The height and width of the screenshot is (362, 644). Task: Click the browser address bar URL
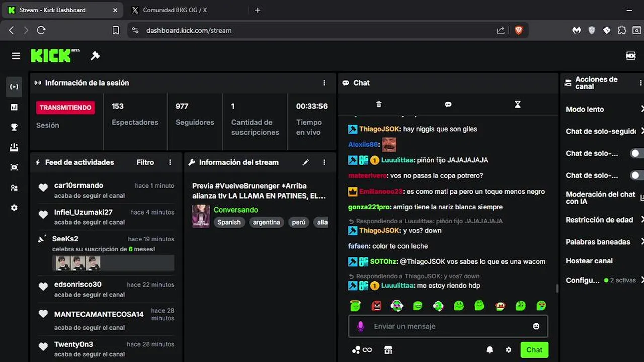[189, 30]
